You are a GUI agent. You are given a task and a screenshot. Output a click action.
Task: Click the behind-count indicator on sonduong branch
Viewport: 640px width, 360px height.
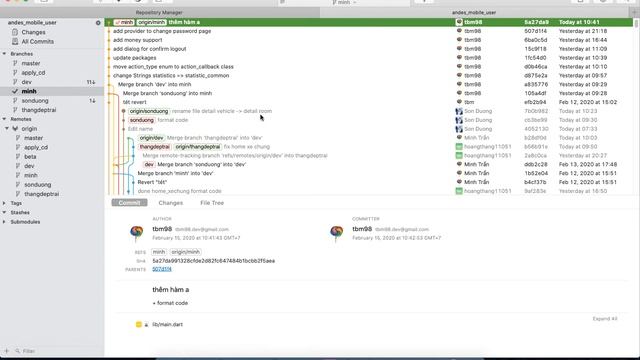pyautogui.click(x=92, y=100)
